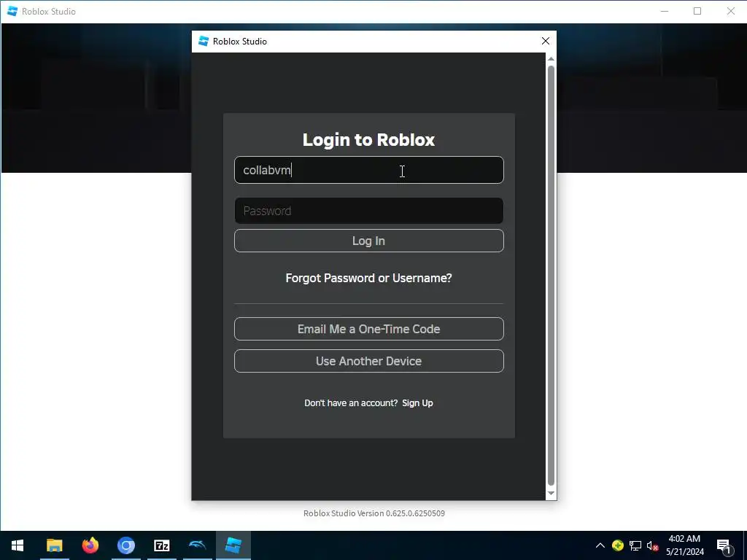This screenshot has height=560, width=747.
Task: Focus the Password input field
Action: [368, 211]
